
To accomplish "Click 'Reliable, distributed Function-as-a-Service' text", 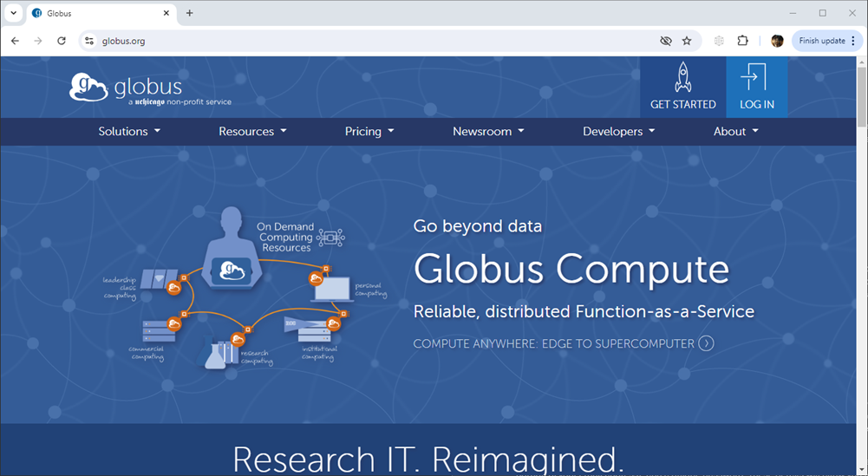I will 584,311.
